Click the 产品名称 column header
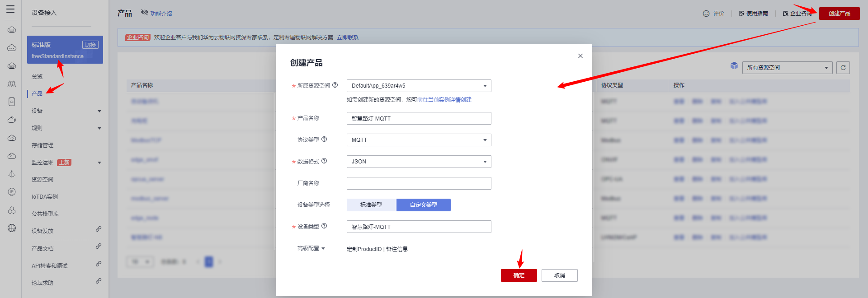Screen dimensions: 868x298 [x=142, y=85]
